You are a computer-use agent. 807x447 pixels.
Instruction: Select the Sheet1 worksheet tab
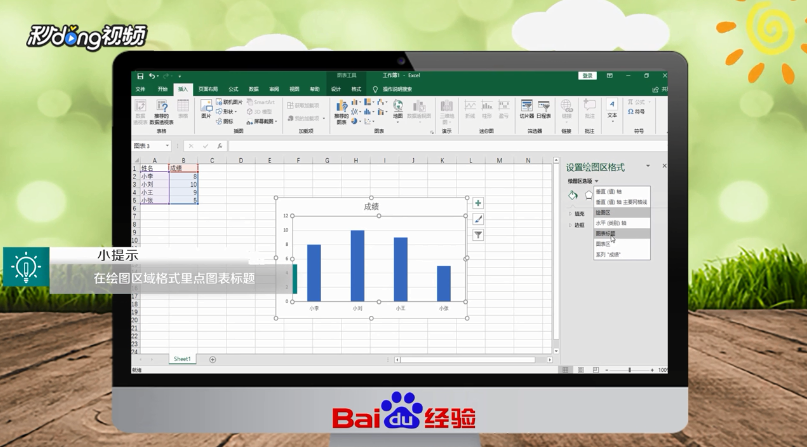(x=182, y=359)
